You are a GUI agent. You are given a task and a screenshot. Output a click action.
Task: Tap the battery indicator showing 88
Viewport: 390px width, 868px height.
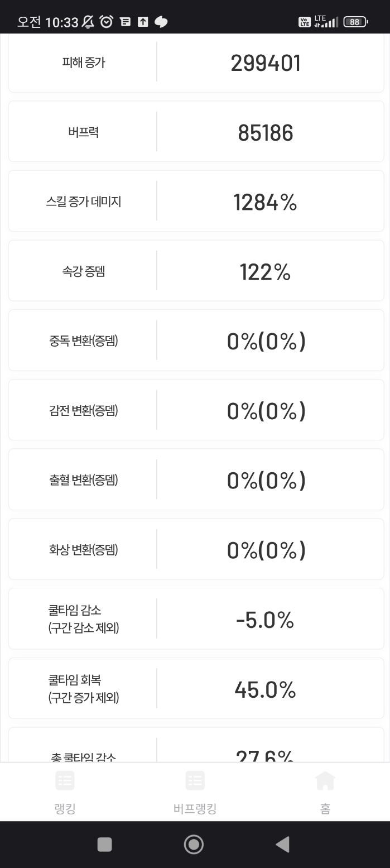355,22
